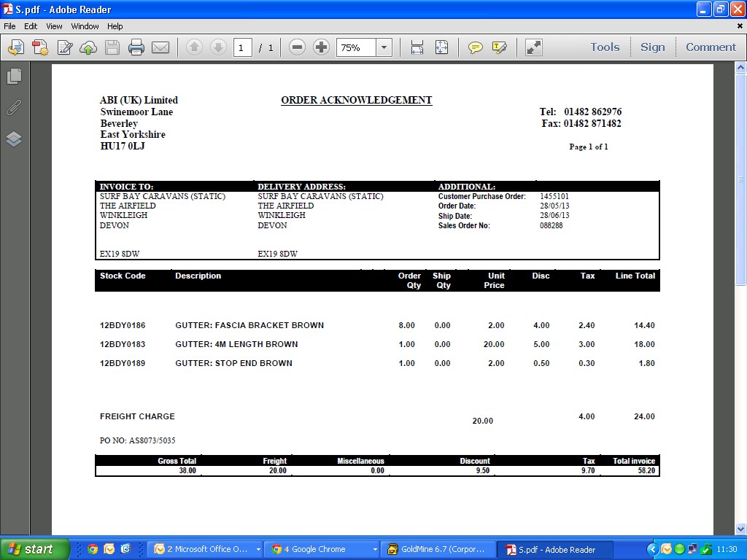Image resolution: width=747 pixels, height=560 pixels.
Task: Expand the Microsoft Office taskbar group
Action: 258,550
